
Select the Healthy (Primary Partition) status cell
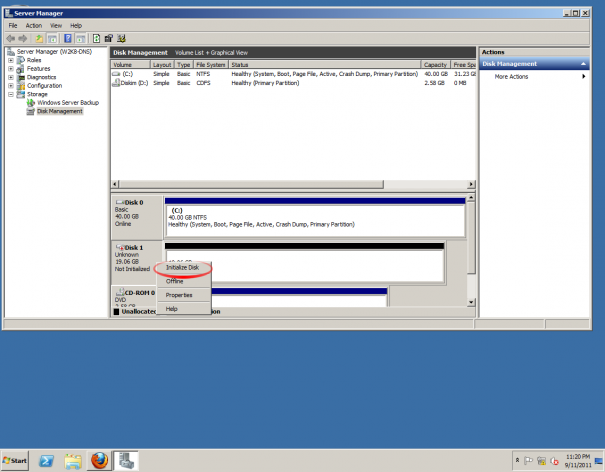tap(265, 83)
